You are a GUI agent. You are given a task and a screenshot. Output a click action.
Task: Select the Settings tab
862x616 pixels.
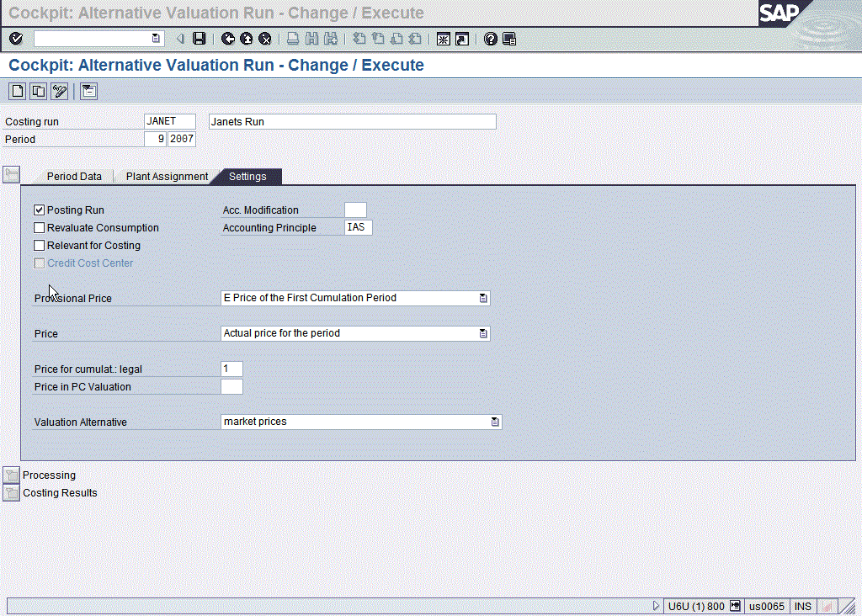247,177
